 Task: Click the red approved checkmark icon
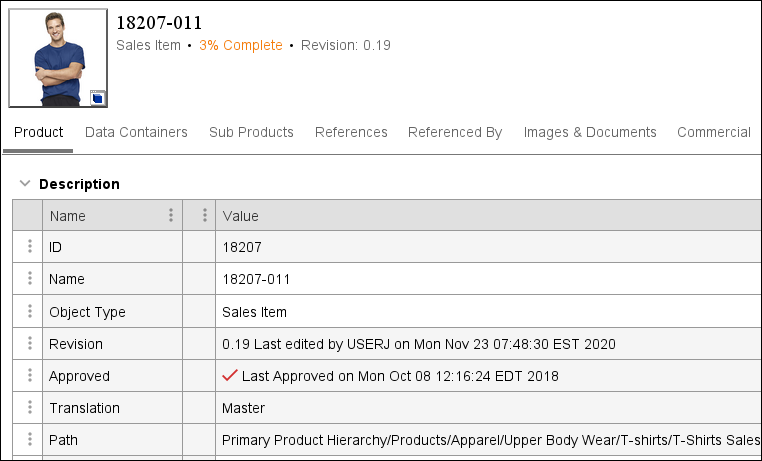coord(230,376)
